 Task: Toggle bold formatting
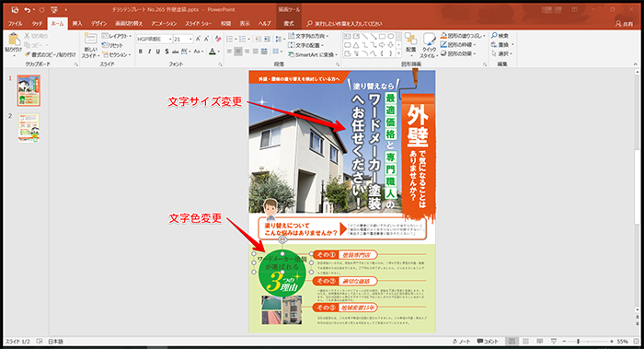[141, 52]
